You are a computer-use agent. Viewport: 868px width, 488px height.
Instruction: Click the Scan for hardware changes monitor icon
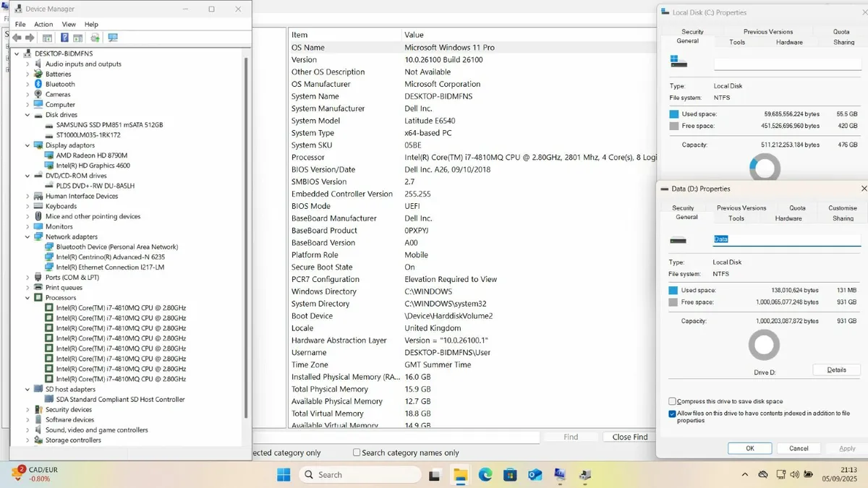pyautogui.click(x=113, y=38)
